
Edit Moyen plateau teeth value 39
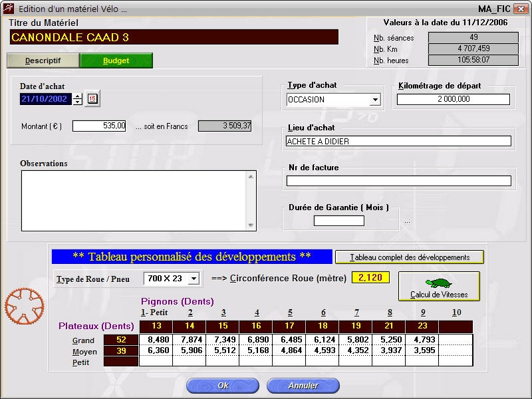121,351
